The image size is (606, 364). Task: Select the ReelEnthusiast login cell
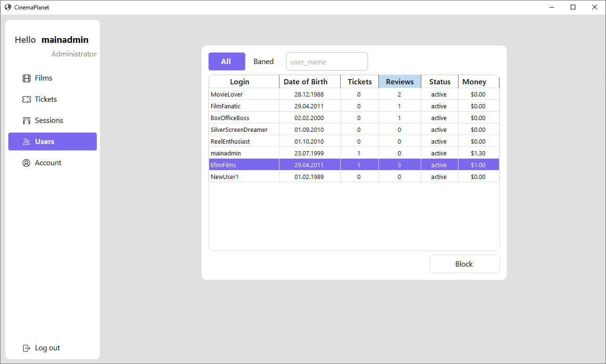click(244, 141)
